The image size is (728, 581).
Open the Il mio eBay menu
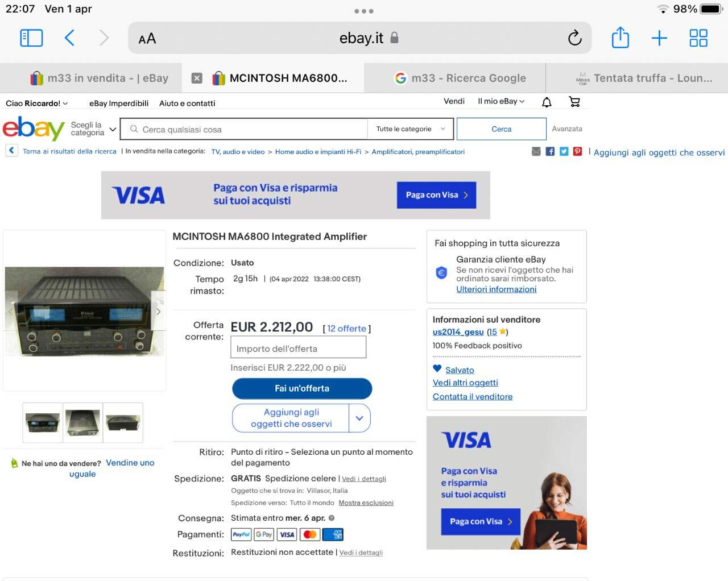tap(501, 101)
